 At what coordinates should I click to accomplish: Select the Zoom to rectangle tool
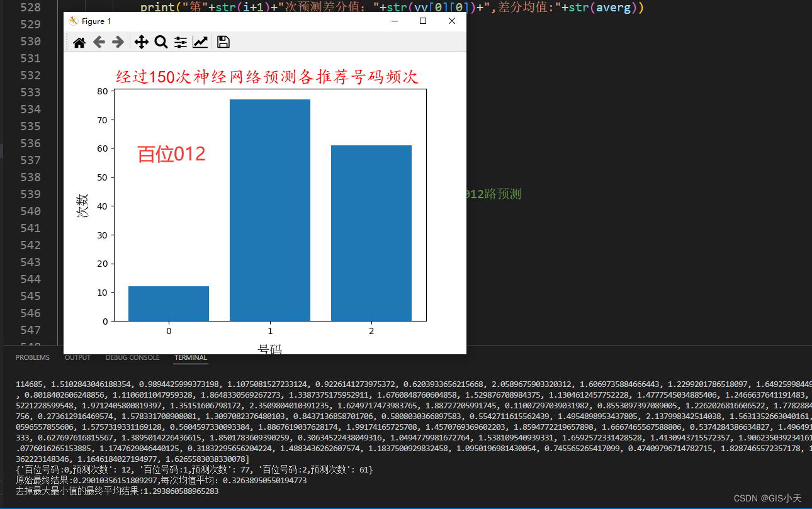coord(161,42)
